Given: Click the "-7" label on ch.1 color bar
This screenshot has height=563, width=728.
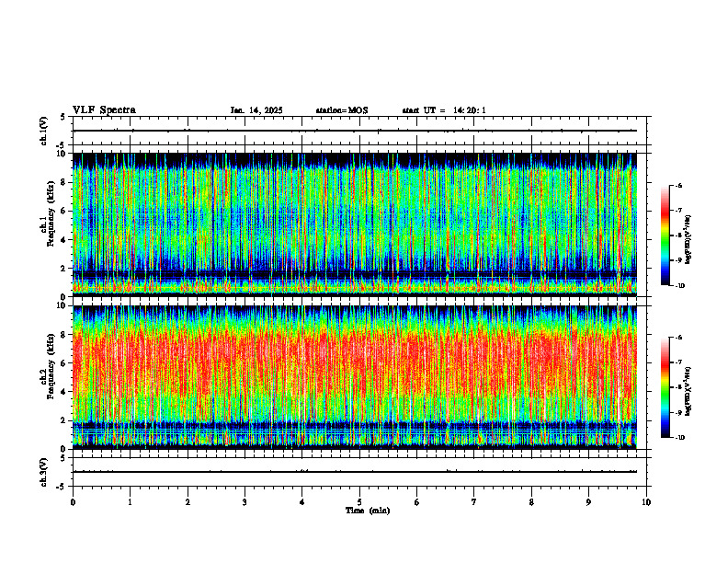Looking at the screenshot, I should point(678,211).
